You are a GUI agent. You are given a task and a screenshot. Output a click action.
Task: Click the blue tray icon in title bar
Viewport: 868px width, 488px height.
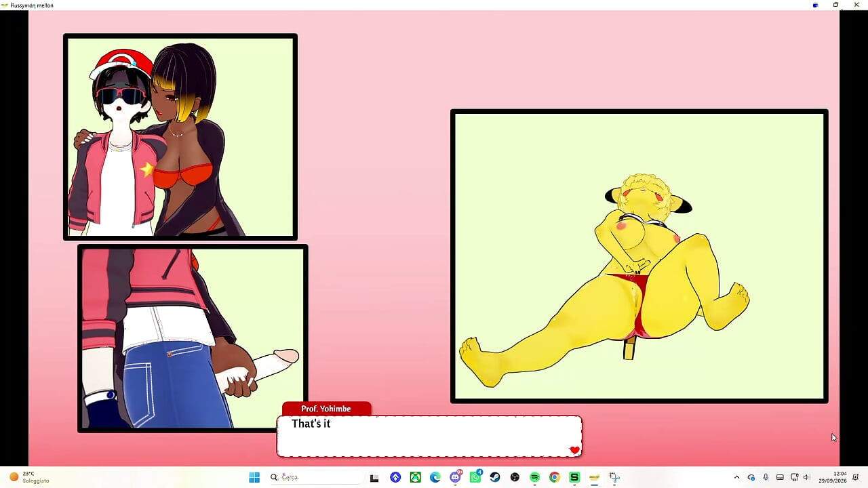pyautogui.click(x=815, y=5)
